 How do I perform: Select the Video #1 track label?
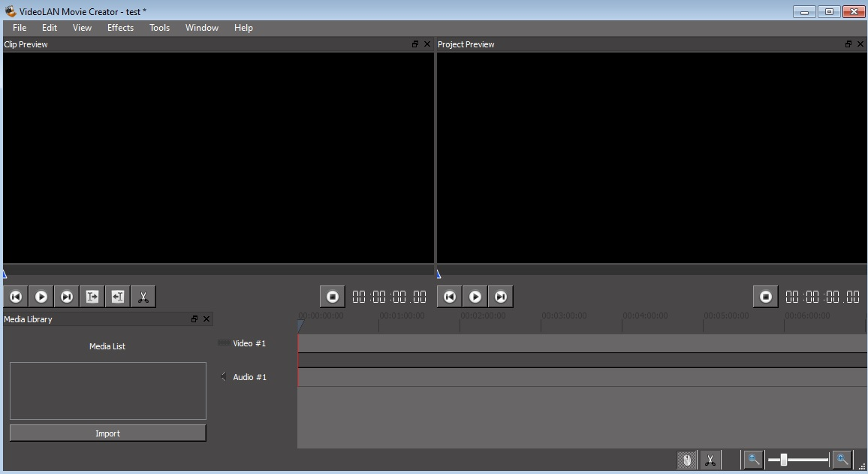pyautogui.click(x=249, y=343)
